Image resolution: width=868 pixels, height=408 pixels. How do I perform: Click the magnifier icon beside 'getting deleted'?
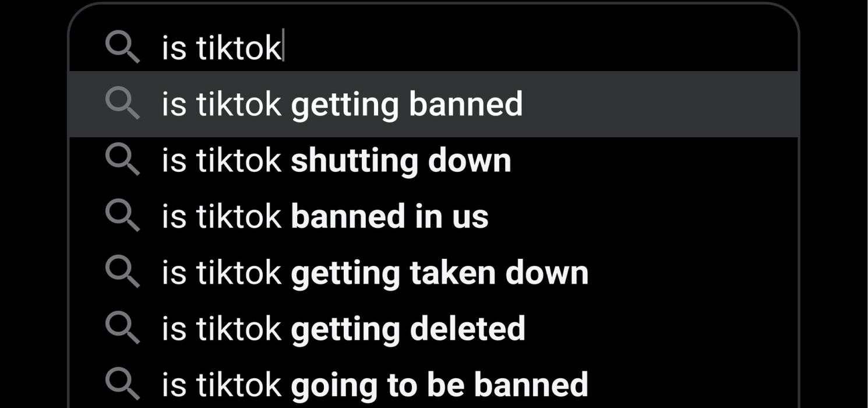[x=122, y=328]
